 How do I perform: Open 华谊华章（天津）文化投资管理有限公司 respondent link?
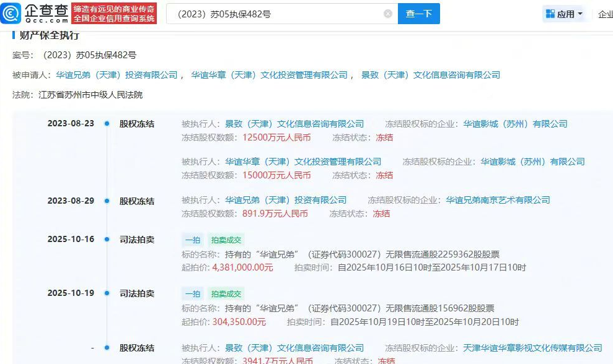click(x=269, y=75)
